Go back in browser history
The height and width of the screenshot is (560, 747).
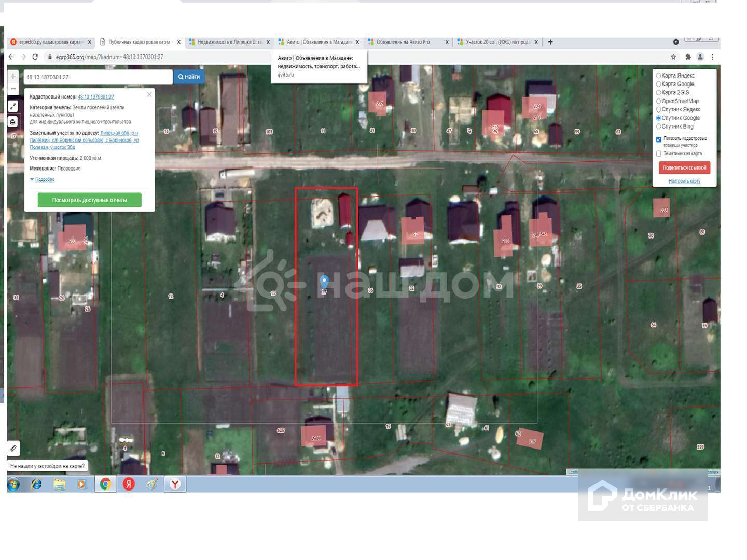coord(12,57)
